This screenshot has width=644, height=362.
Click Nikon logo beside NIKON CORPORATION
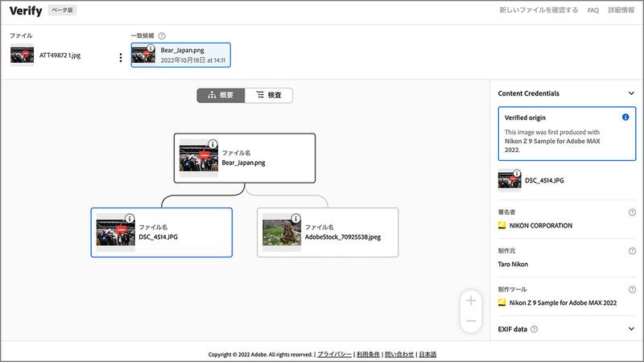502,225
